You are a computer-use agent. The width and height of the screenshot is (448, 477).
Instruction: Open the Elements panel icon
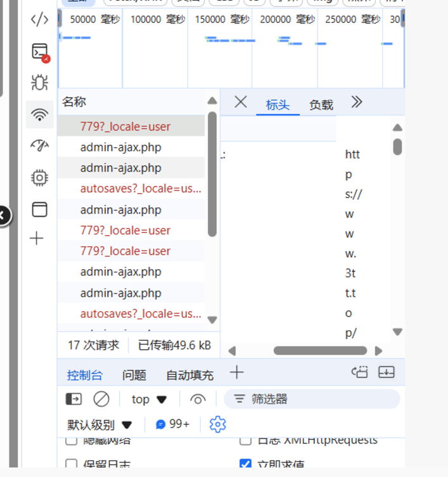pyautogui.click(x=39, y=20)
